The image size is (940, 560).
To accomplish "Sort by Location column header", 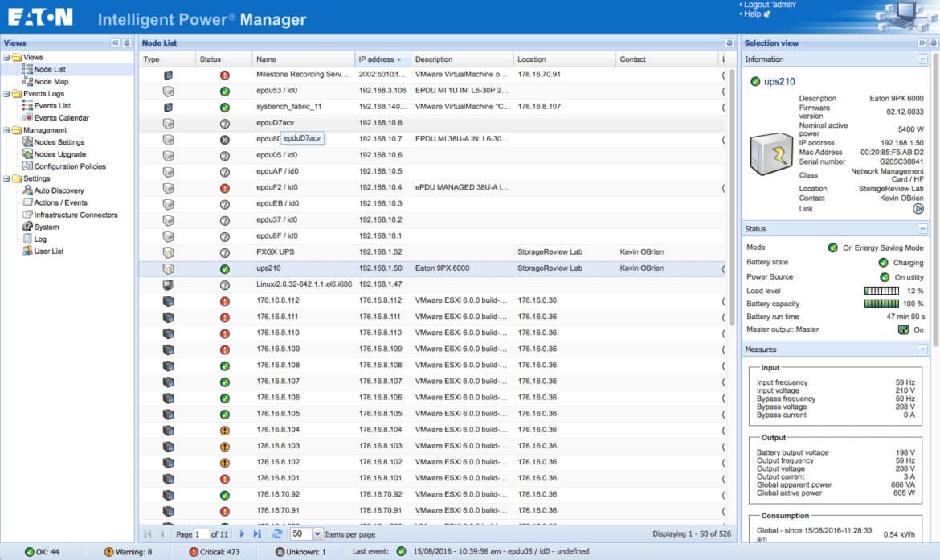I will point(564,59).
